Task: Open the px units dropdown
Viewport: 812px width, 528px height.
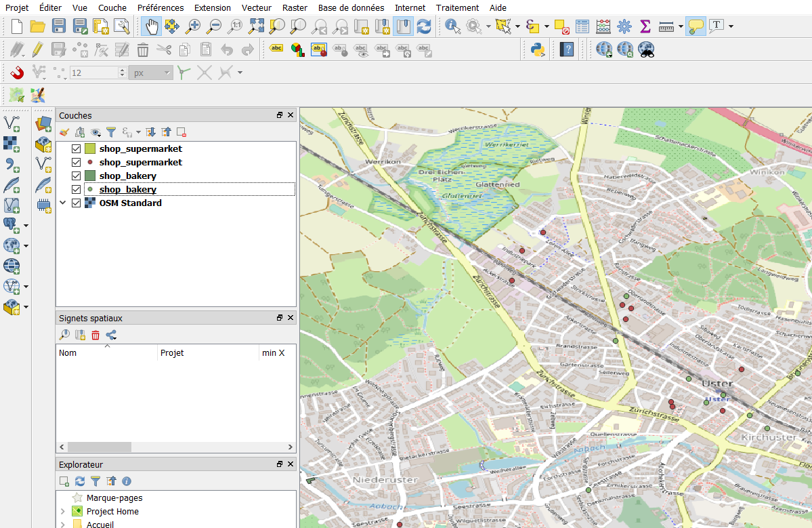Action: click(x=150, y=73)
